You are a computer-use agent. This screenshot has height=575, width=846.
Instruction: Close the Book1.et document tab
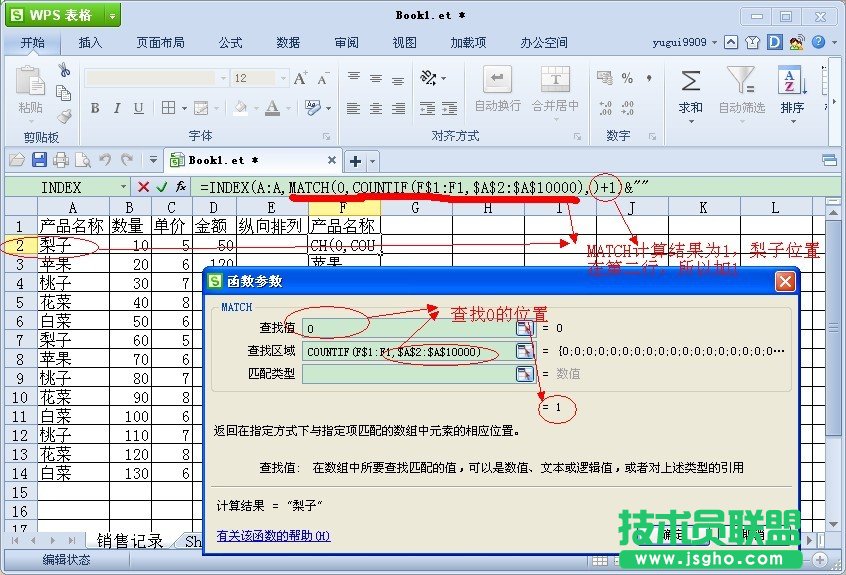332,160
